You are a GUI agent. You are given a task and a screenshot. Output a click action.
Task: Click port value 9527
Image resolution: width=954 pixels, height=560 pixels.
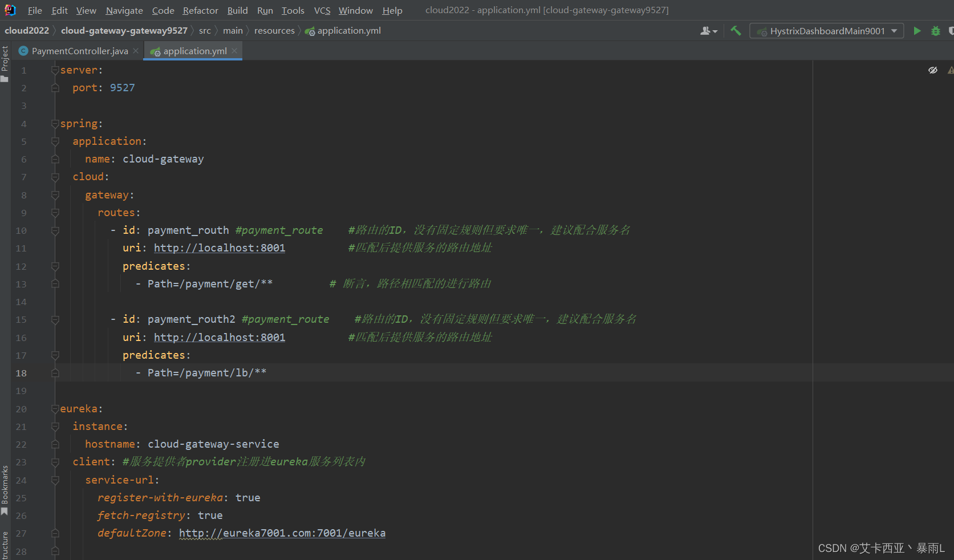tap(123, 88)
